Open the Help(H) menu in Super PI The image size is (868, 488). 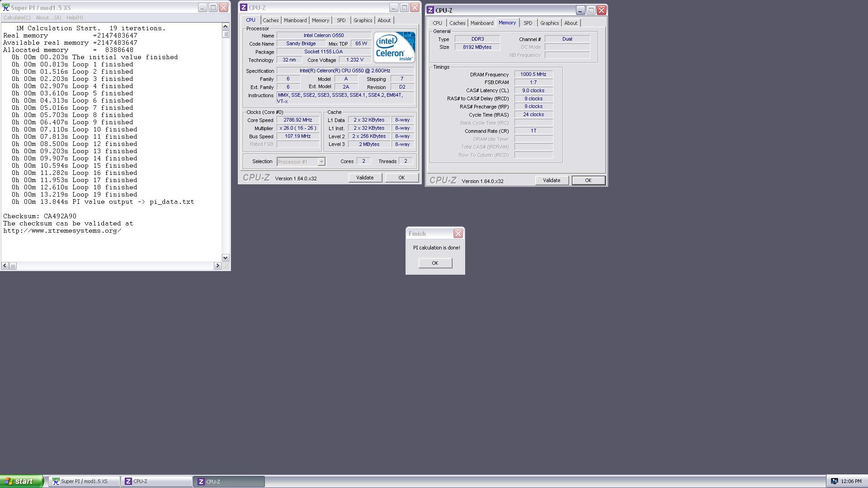(x=75, y=18)
